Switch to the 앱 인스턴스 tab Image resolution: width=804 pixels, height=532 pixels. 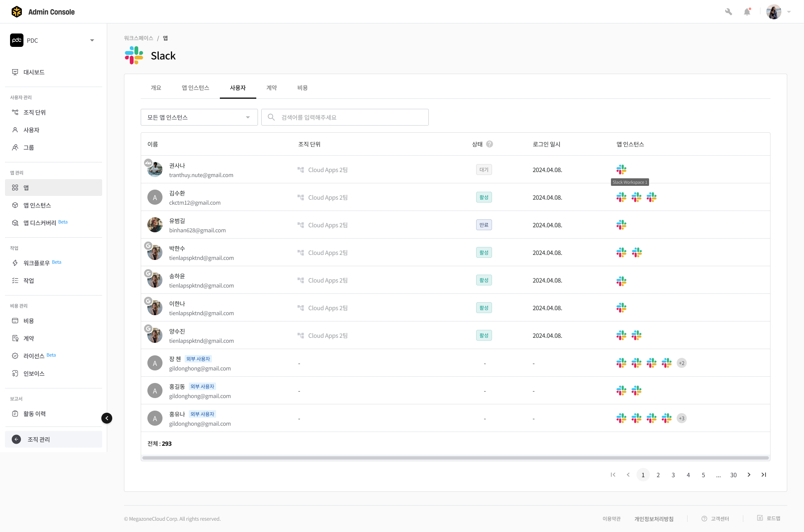point(196,87)
